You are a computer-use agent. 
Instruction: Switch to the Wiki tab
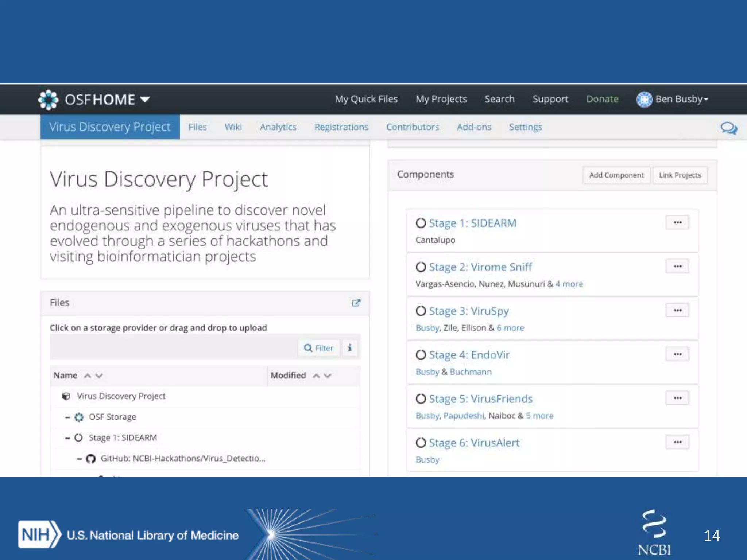tap(233, 127)
